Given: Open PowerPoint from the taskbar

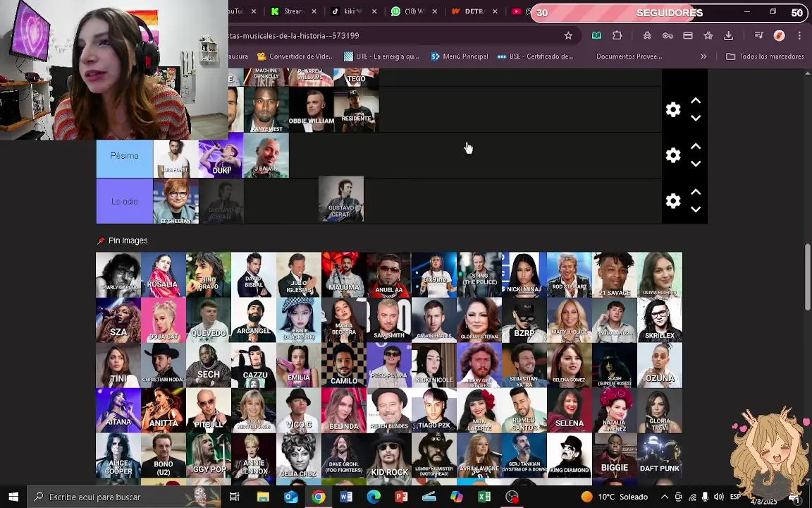Looking at the screenshot, I should coord(401,497).
